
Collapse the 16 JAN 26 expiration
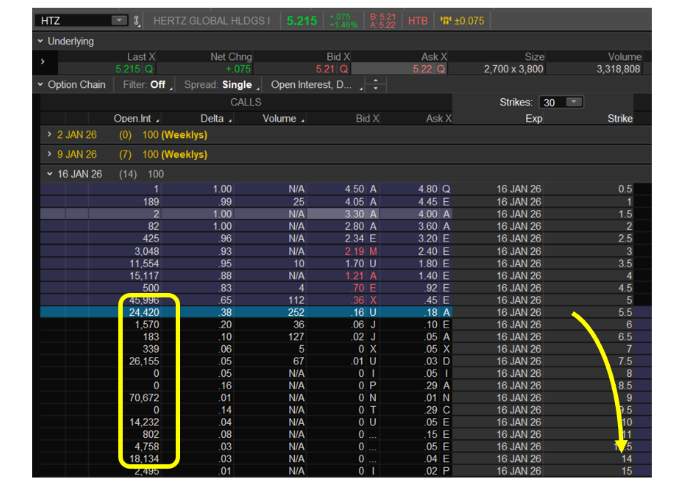click(49, 174)
